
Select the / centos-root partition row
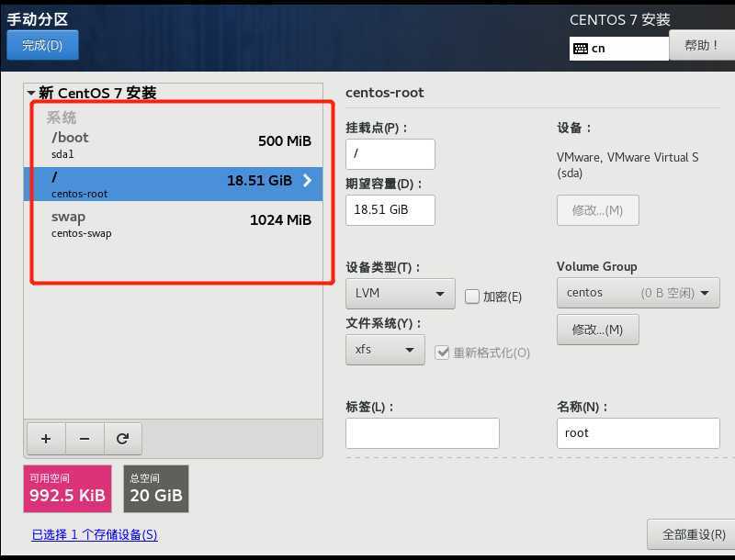tap(173, 184)
